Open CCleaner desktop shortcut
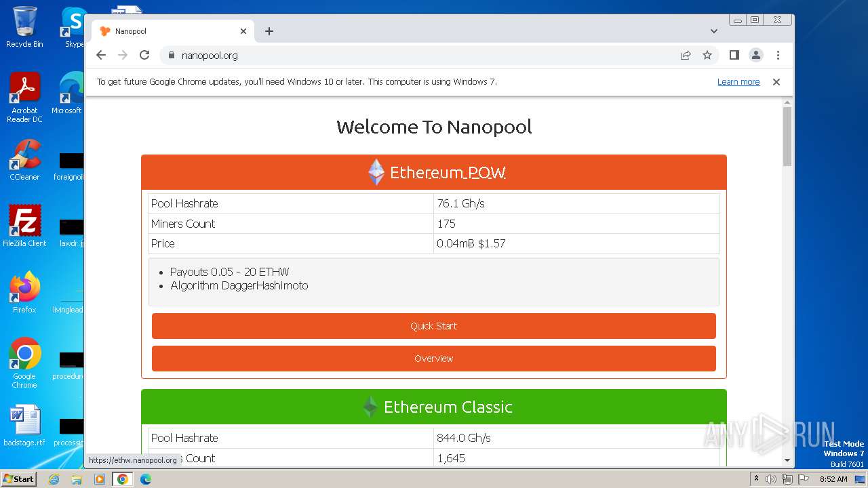 coord(24,160)
